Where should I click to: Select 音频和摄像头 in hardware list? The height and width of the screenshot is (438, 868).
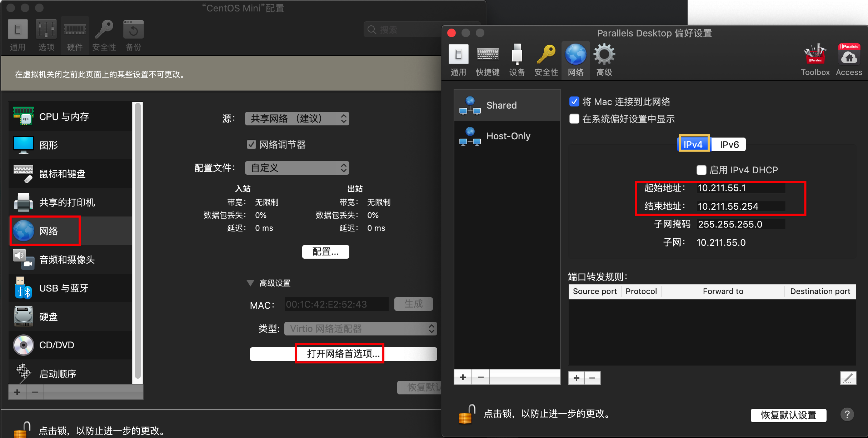[70, 259]
